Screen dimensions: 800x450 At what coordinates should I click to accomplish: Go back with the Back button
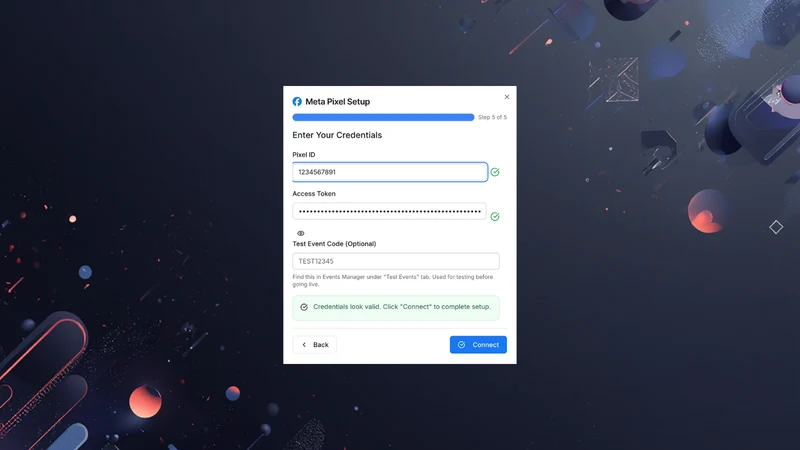tap(314, 344)
